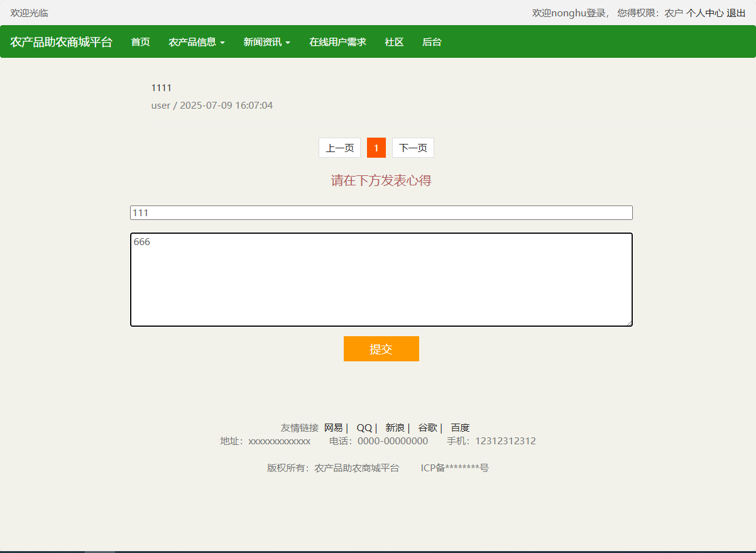Click the 提交 submit button
This screenshot has height=553, width=756.
[x=381, y=349]
